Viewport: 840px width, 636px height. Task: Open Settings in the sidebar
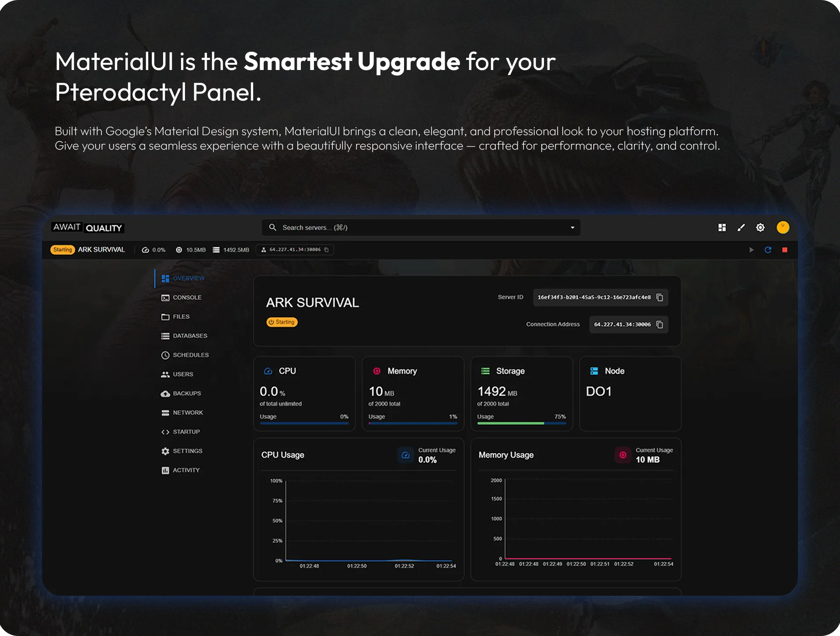point(181,451)
